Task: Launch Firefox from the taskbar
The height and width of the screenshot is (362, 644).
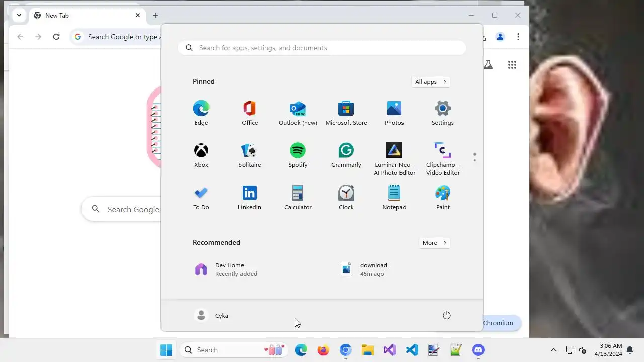Action: (323, 350)
